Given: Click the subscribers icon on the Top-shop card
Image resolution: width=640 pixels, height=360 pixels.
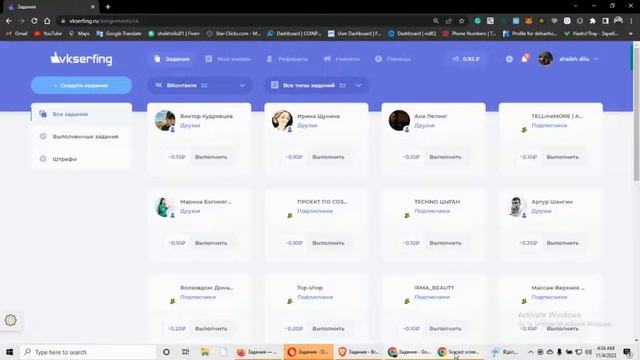Looking at the screenshot, I should point(290,301).
